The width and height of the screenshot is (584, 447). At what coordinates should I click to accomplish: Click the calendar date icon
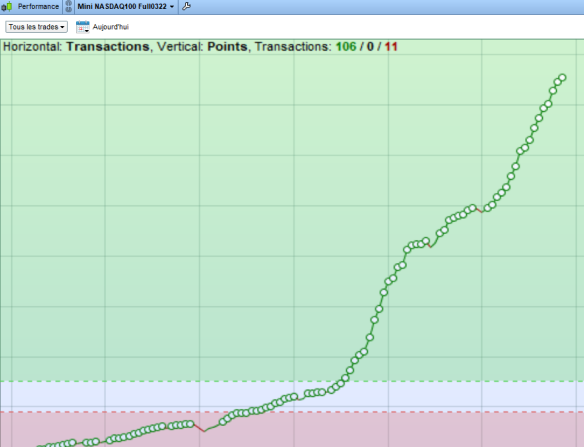coord(82,27)
